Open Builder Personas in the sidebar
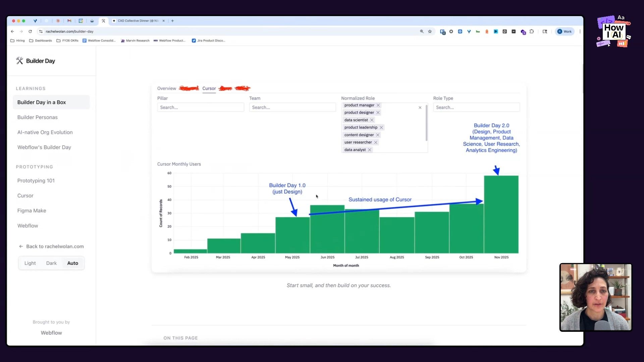Image resolution: width=644 pixels, height=362 pixels. (38, 117)
